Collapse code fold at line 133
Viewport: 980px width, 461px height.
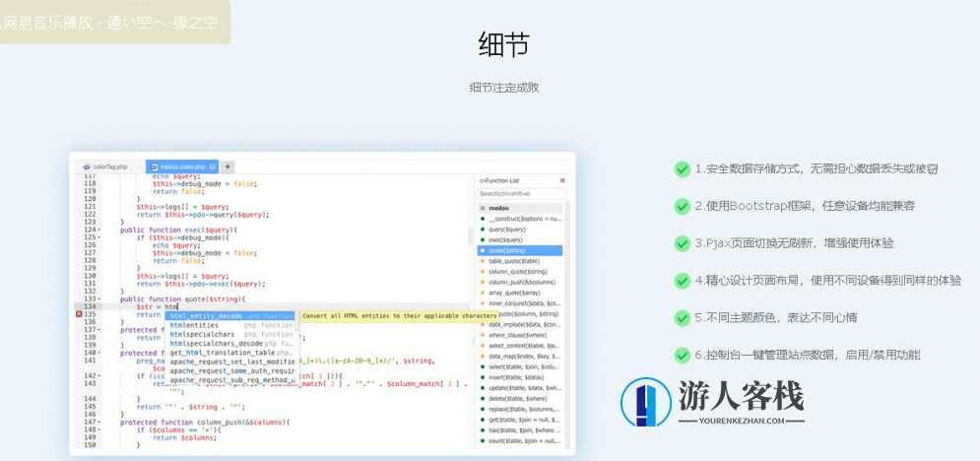pyautogui.click(x=98, y=299)
